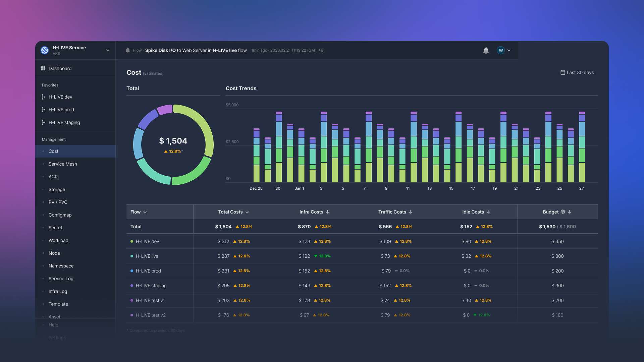644x362 pixels.
Task: Click the purple segment of donut chart
Action: click(x=165, y=110)
